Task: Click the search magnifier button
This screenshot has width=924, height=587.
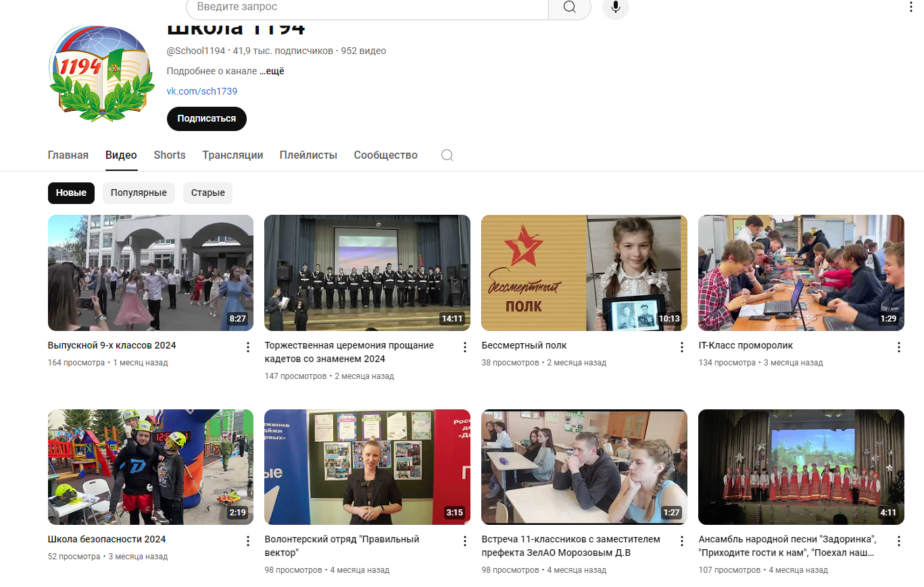Action: [569, 7]
